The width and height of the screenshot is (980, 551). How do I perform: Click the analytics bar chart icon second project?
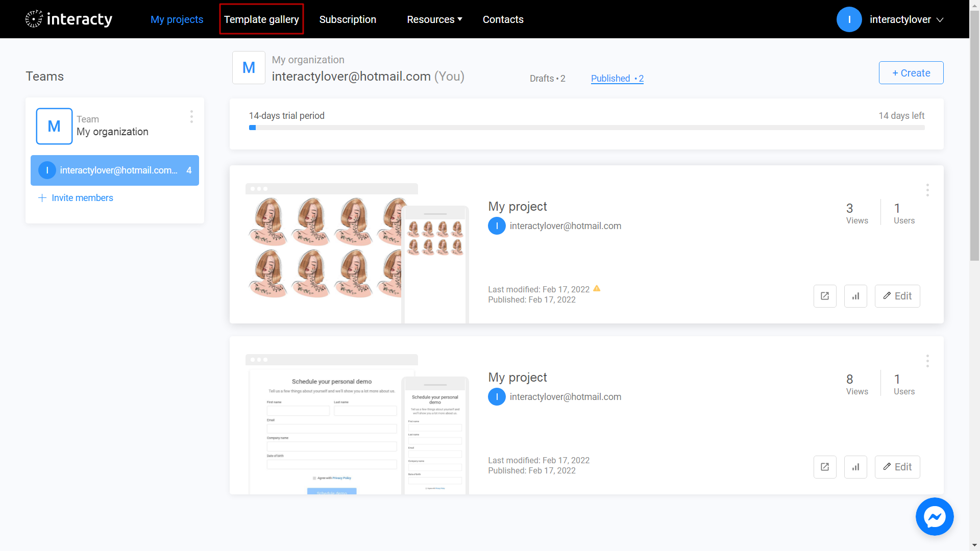click(x=855, y=466)
